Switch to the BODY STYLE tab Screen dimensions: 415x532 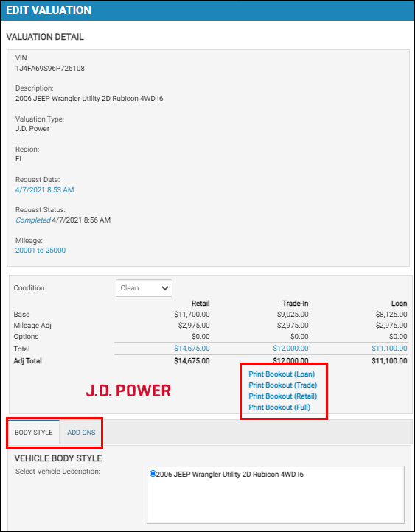click(x=34, y=433)
